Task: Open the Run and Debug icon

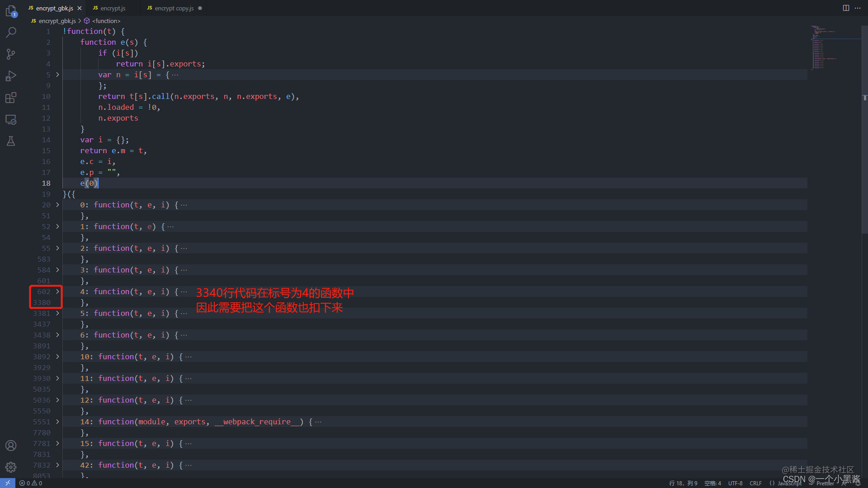Action: 11,75
